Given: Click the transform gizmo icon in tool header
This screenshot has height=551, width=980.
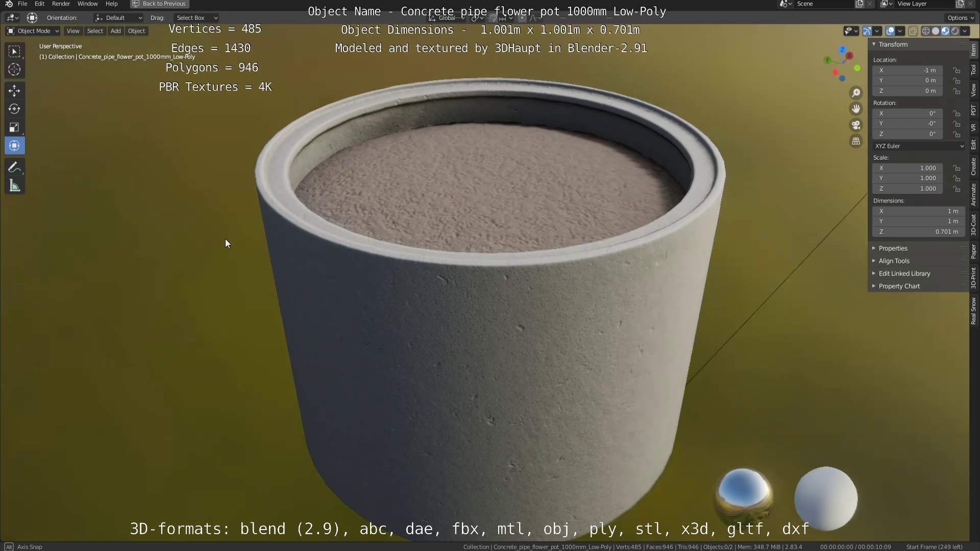Looking at the screenshot, I should 32,18.
